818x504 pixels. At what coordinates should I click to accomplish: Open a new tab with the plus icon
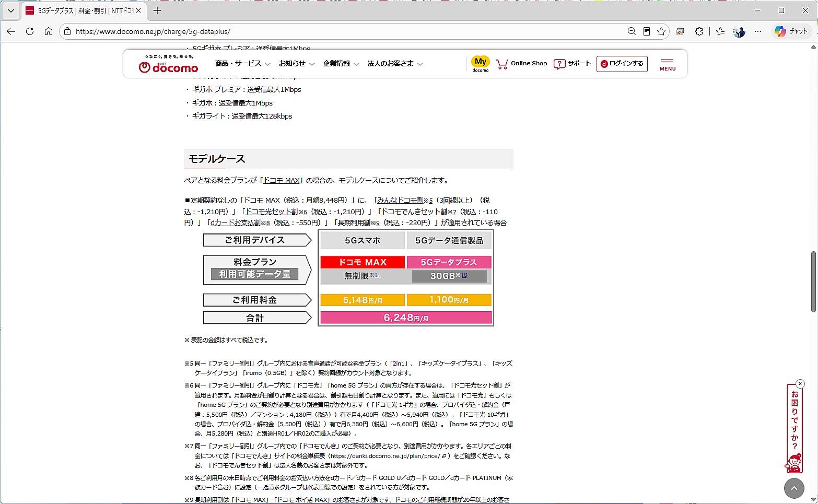[x=157, y=10]
